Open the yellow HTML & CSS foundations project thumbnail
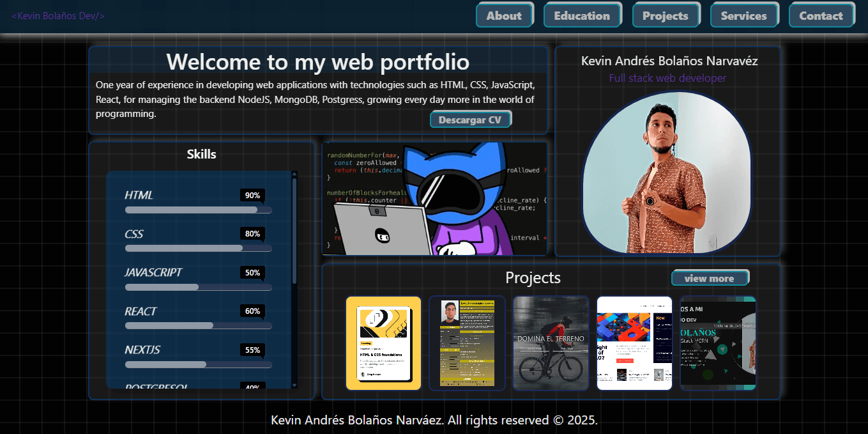 click(383, 343)
